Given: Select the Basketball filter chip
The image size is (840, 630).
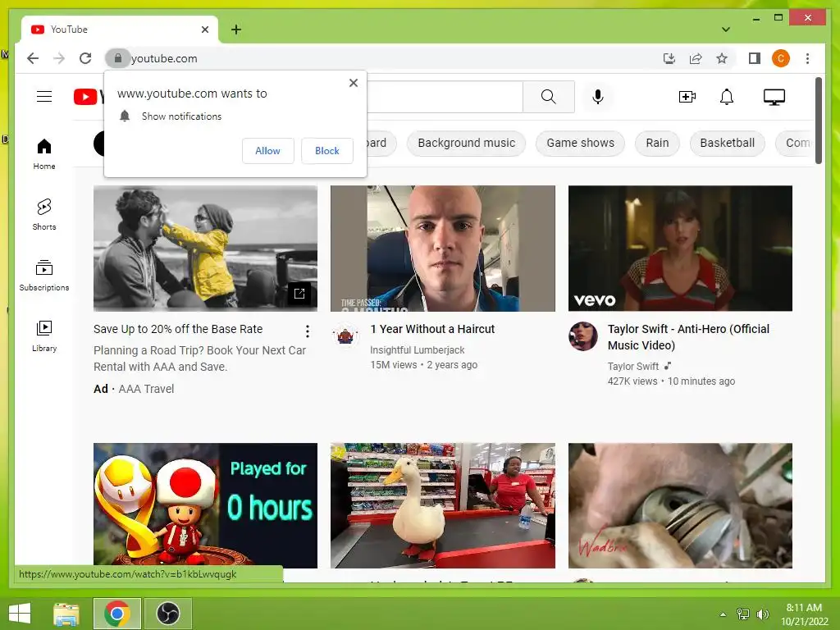Looking at the screenshot, I should point(727,143).
